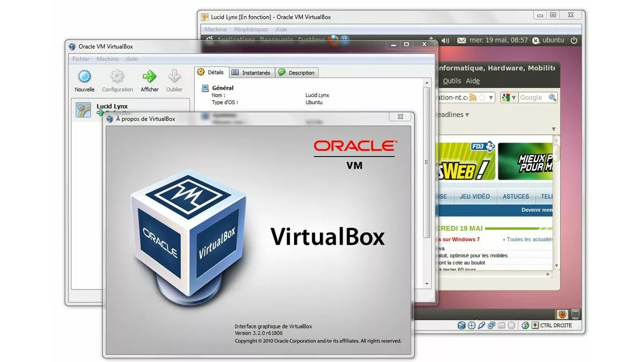The height and width of the screenshot is (362, 644).
Task: Click the Firefox taskbar button in Ubuntu bottom panel
Action: pos(562,314)
